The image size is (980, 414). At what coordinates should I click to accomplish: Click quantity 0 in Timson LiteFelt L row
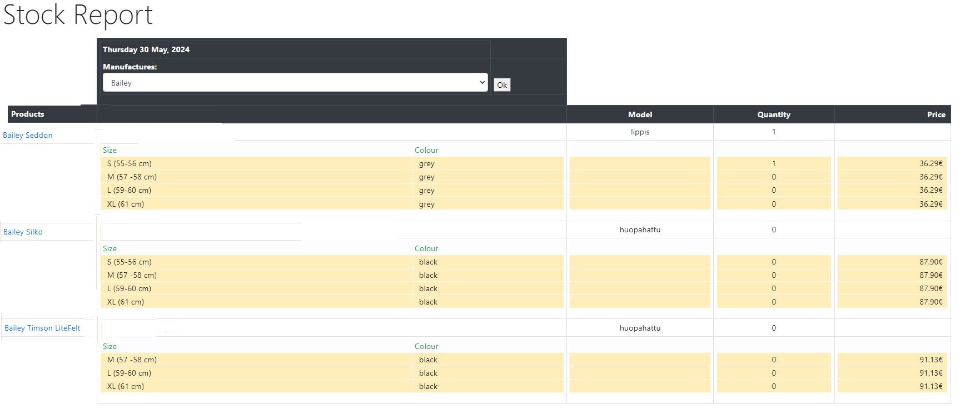click(x=774, y=373)
